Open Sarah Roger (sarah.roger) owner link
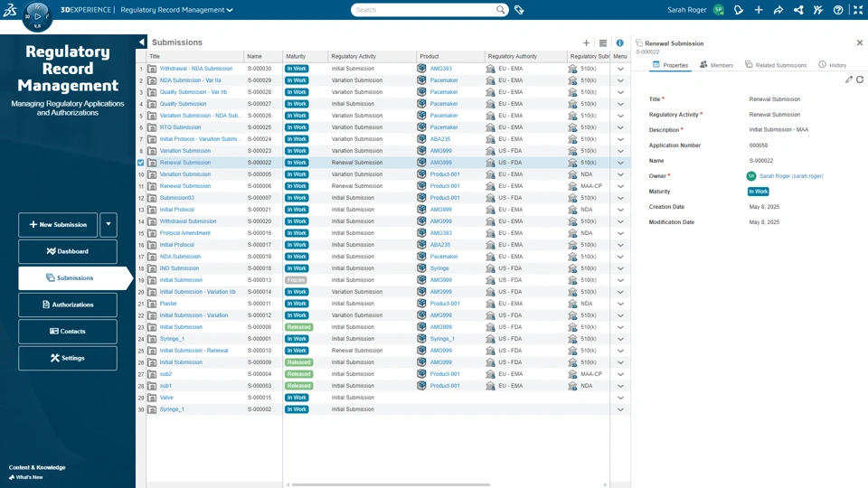This screenshot has width=868, height=488. pos(791,176)
